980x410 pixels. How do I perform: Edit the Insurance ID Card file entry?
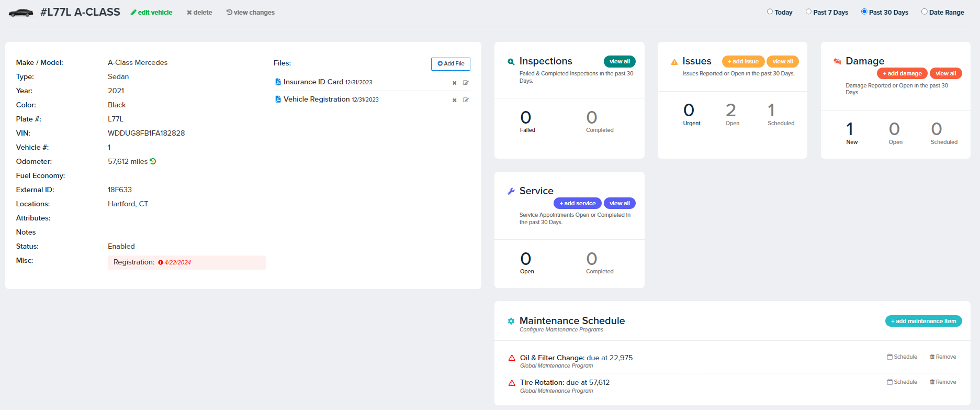click(x=466, y=83)
